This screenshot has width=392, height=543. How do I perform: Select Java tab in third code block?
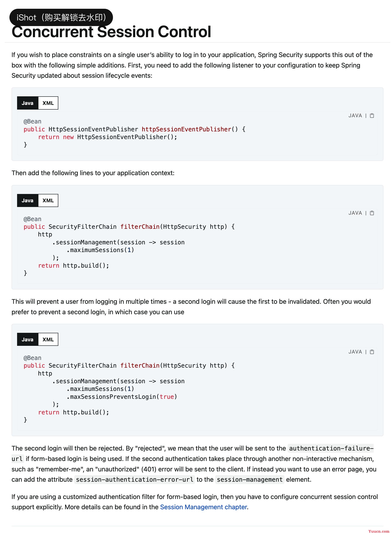coord(28,339)
